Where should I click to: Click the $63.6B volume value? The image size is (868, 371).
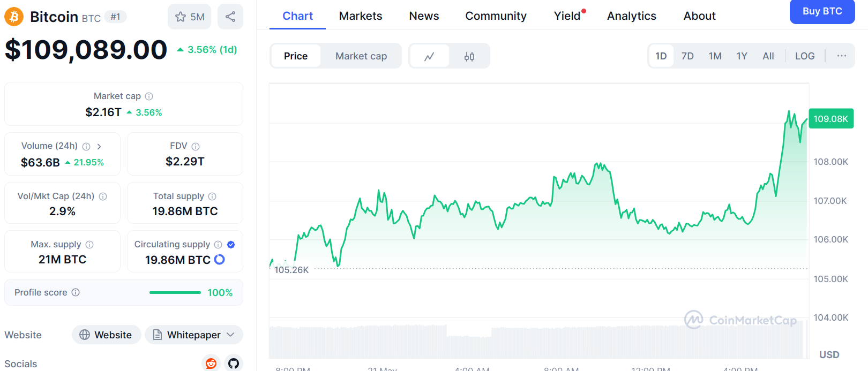point(40,162)
